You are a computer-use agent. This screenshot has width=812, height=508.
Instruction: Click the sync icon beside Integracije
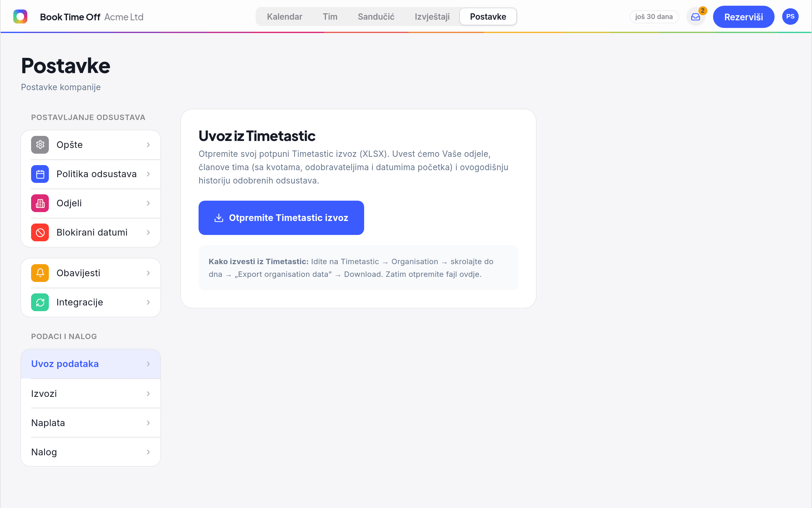coord(40,302)
